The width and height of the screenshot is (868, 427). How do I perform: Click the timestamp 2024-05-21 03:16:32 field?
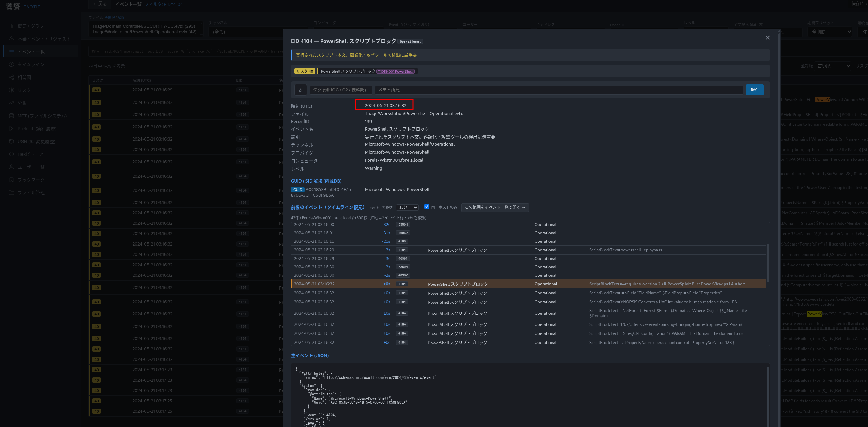pos(385,106)
